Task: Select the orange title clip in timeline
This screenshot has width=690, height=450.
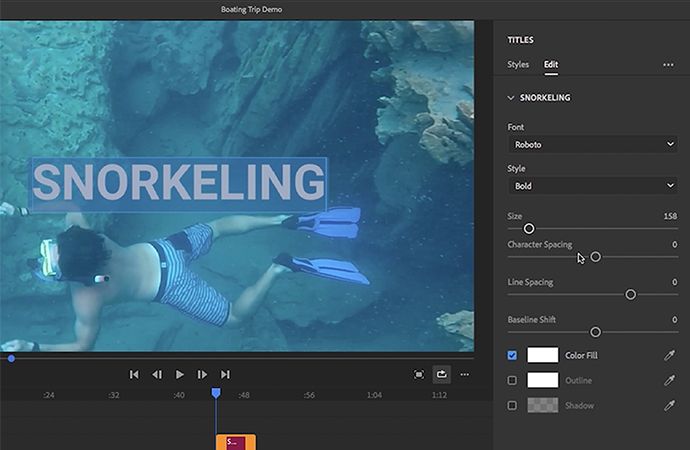Action: [x=236, y=442]
